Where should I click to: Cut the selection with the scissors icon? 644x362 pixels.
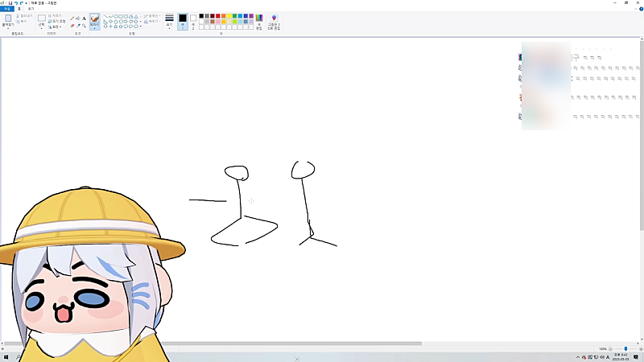coord(24,16)
